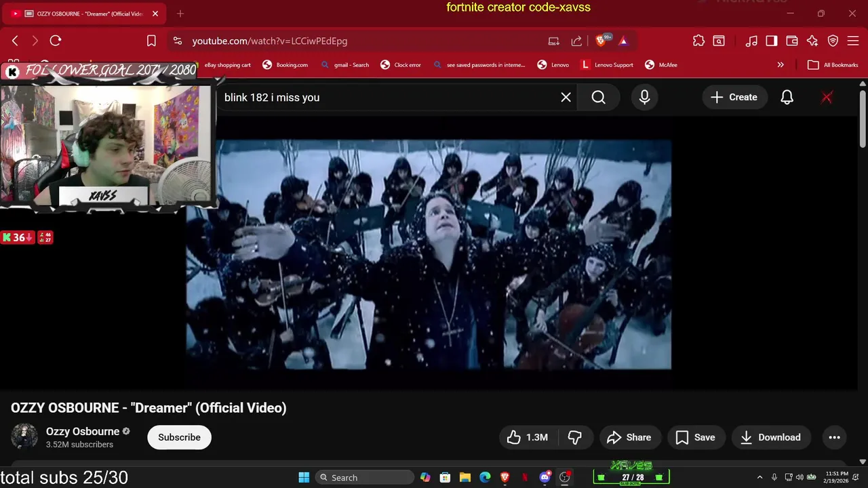Click the taskbar Search box
868x488 pixels.
pyautogui.click(x=365, y=477)
